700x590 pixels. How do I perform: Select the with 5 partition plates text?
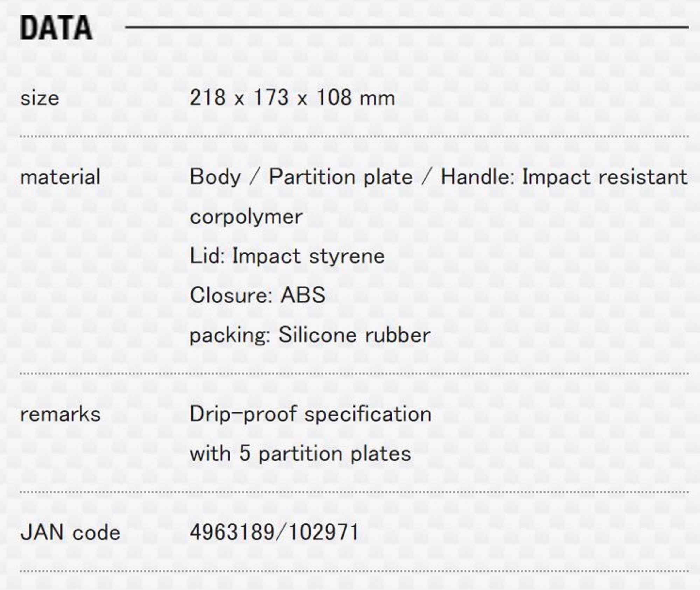300,454
